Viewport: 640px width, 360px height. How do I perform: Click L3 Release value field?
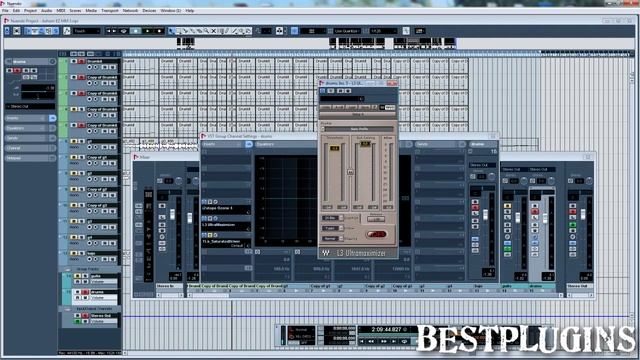(x=376, y=219)
